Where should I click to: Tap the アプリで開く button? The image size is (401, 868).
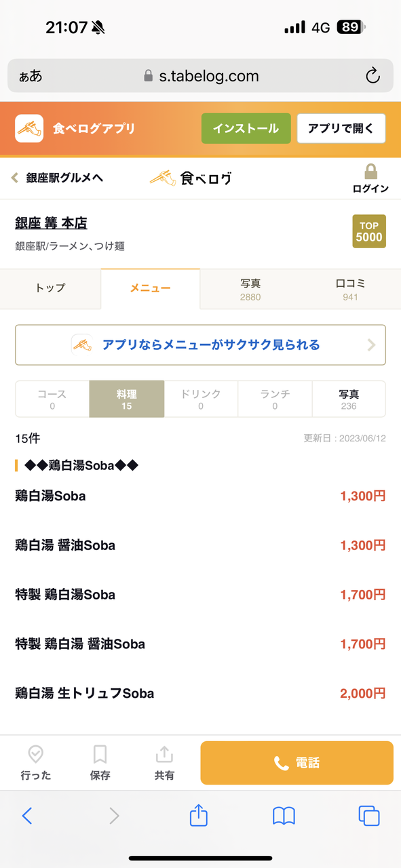tap(341, 128)
